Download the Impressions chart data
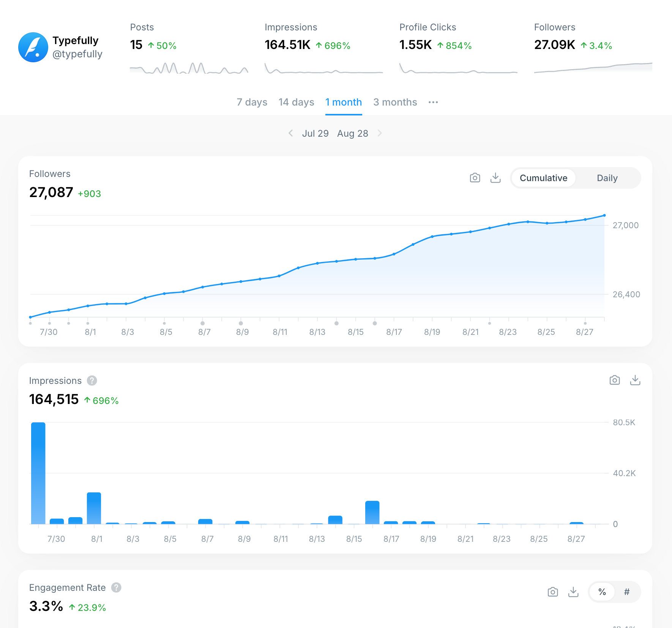Viewport: 672px width, 628px height. point(635,380)
